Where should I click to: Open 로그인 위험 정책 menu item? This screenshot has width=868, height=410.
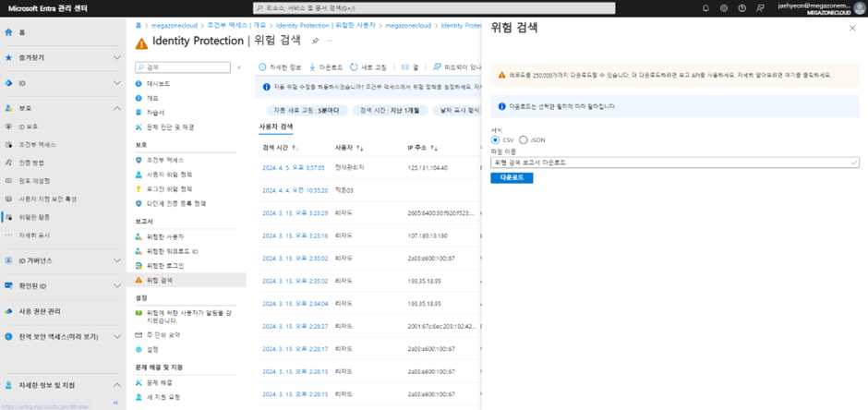169,188
